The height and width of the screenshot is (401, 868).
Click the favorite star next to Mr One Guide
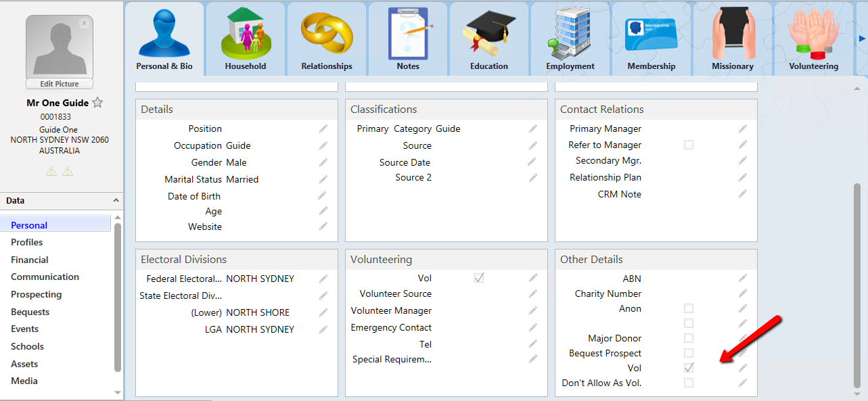pyautogui.click(x=97, y=103)
